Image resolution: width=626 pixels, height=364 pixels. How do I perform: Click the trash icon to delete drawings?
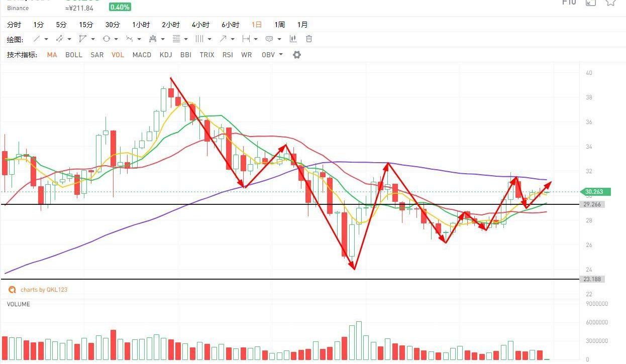tap(309, 39)
